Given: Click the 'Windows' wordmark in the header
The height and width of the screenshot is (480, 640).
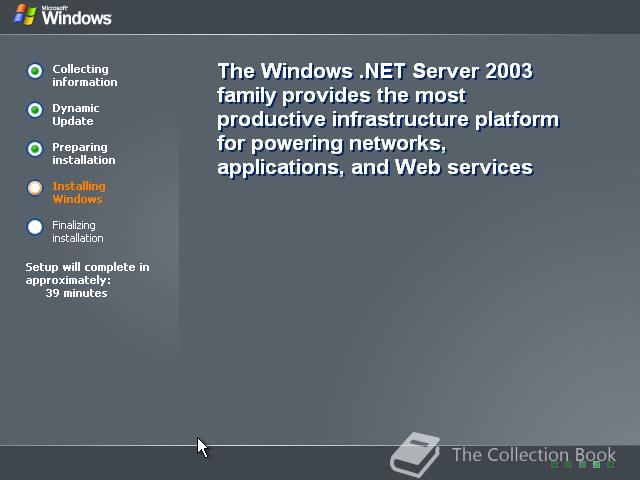Looking at the screenshot, I should coord(76,18).
